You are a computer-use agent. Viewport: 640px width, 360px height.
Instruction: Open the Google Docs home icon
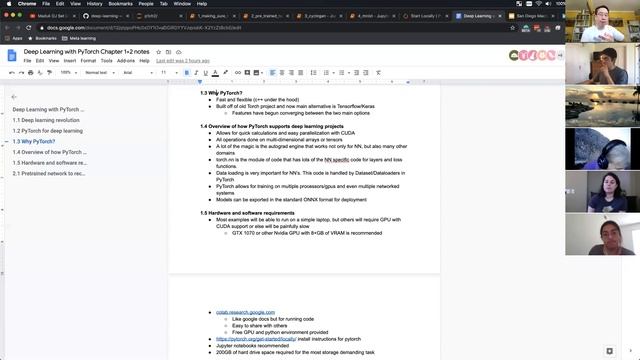click(x=12, y=56)
